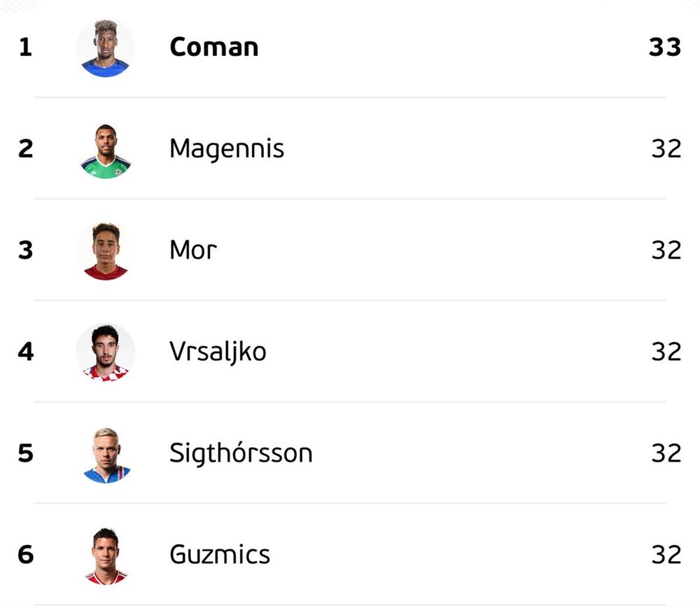Click the Sigthórsson name text
Screen dimensions: 700x608
point(241,454)
